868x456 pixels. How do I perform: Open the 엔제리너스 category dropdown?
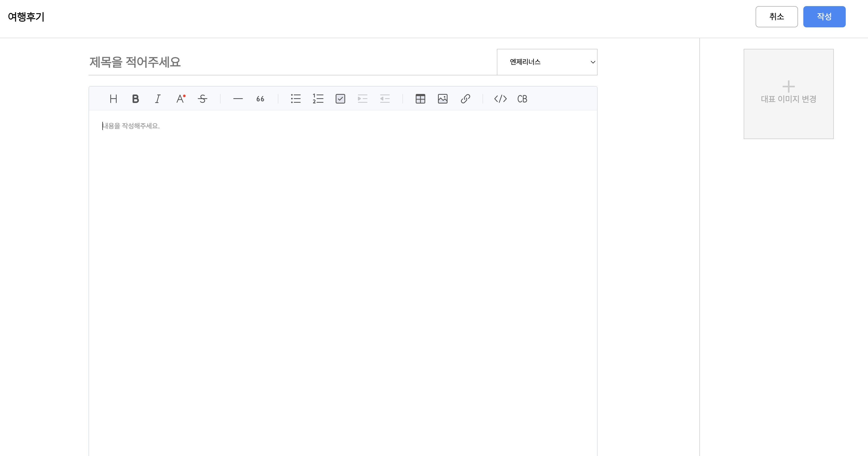pyautogui.click(x=547, y=62)
